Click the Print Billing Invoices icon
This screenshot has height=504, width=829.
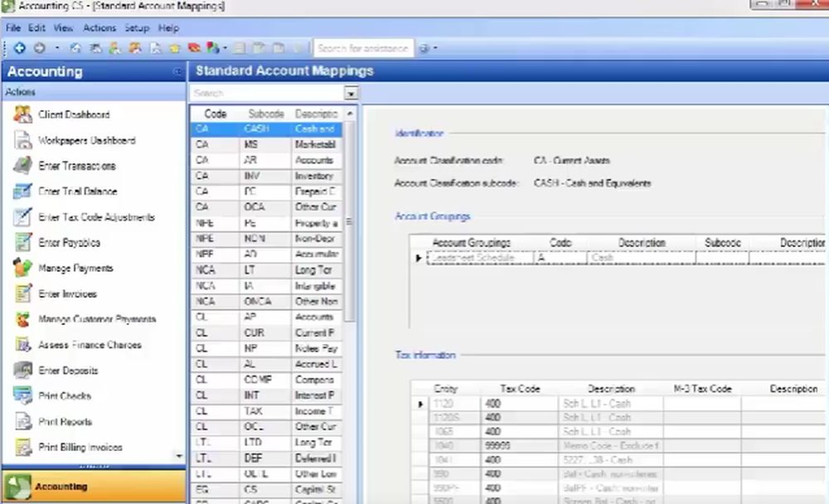[x=22, y=447]
